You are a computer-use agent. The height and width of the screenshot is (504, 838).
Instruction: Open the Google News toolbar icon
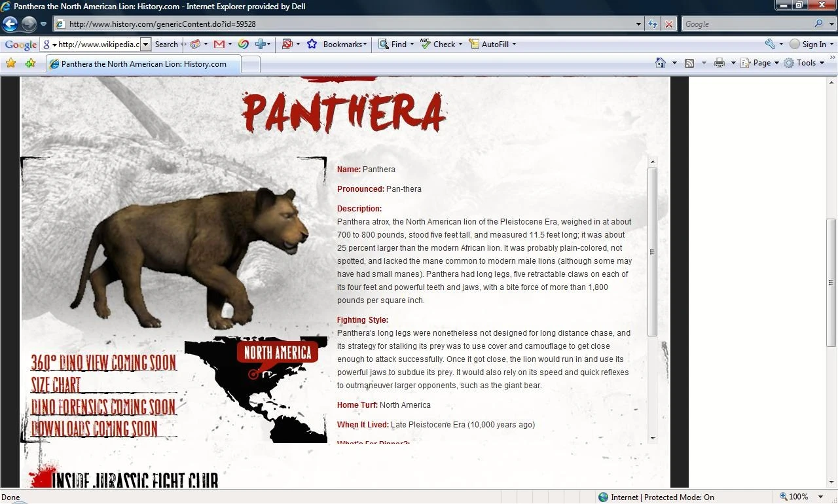coord(195,45)
